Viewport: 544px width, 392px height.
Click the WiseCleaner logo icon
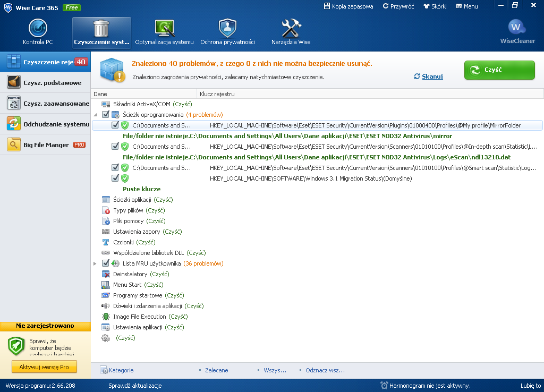click(517, 27)
